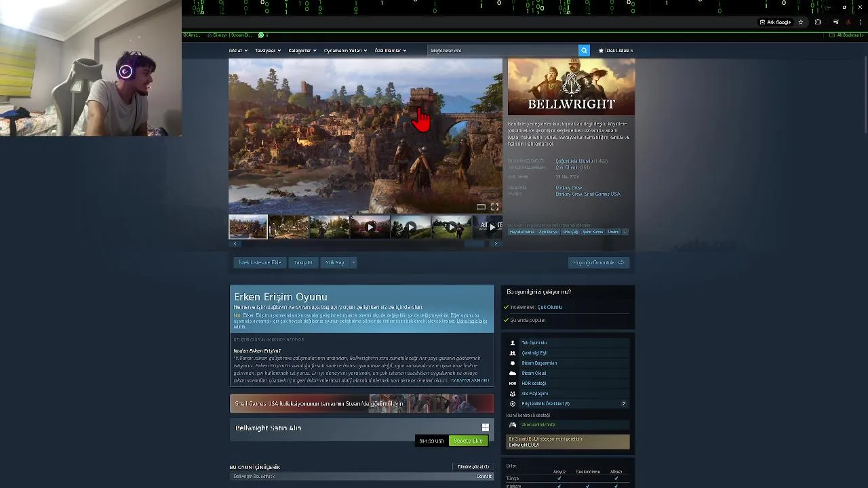Expand the Tavsiyeler dropdown
Image resolution: width=868 pixels, height=488 pixels.
(x=267, y=50)
